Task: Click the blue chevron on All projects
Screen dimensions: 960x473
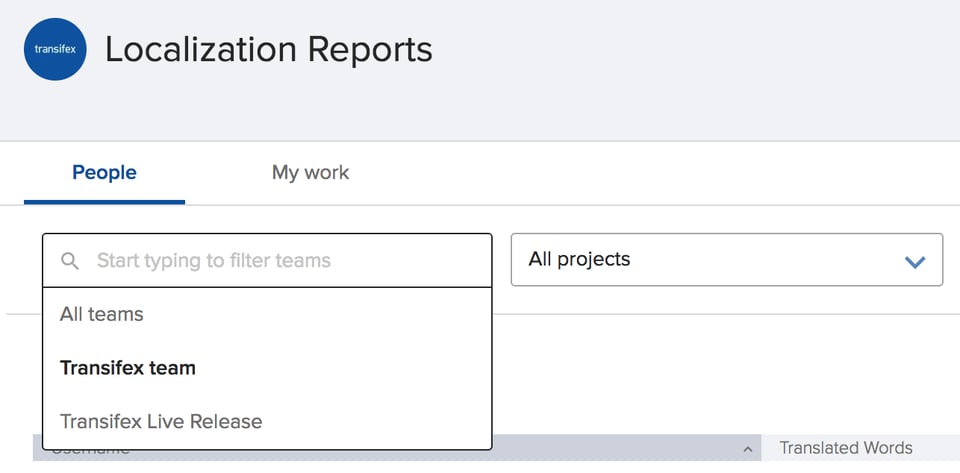Action: (914, 262)
